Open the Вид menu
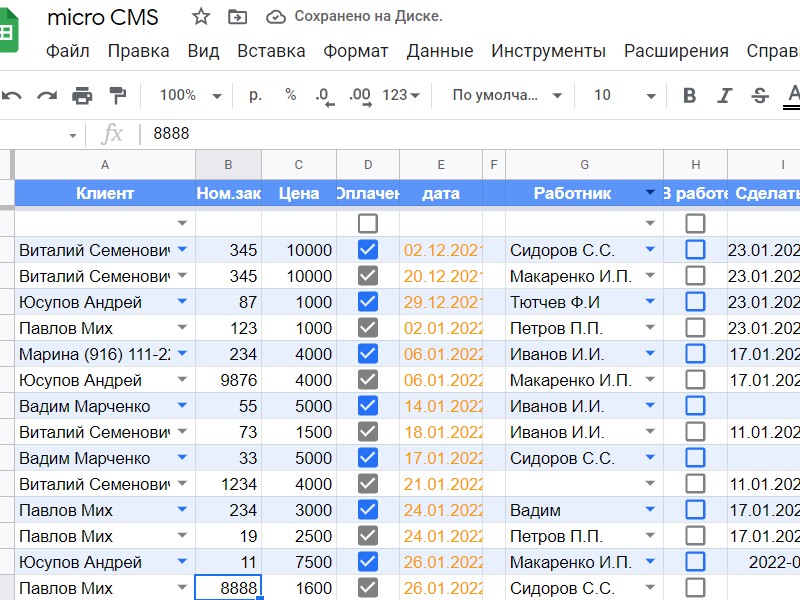The width and height of the screenshot is (800, 600). 203,51
